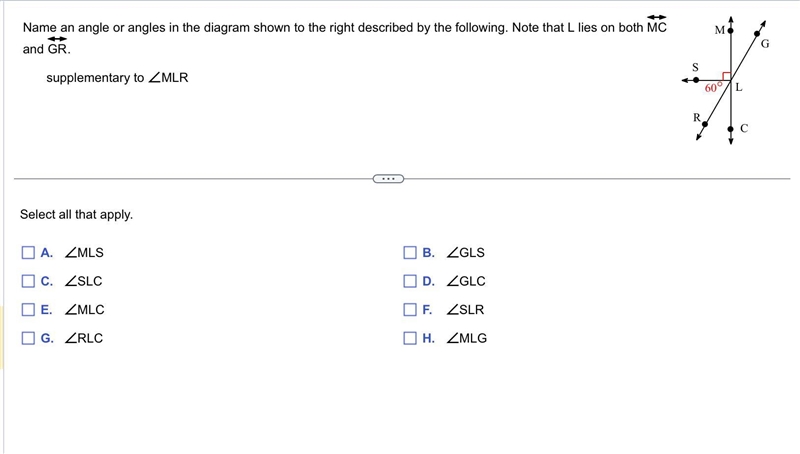Viewport: 800px width, 454px height.
Task: Click the ∠GLS answer text
Action: pyautogui.click(x=465, y=253)
